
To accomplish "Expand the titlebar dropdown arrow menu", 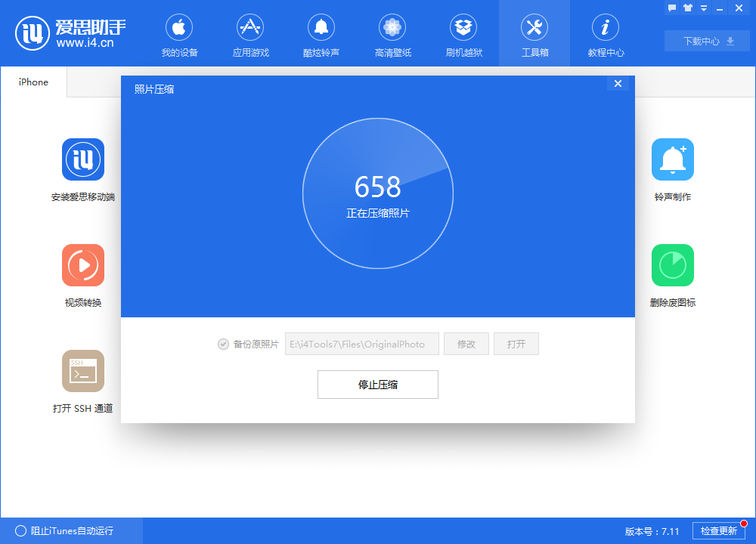I will tap(704, 8).
